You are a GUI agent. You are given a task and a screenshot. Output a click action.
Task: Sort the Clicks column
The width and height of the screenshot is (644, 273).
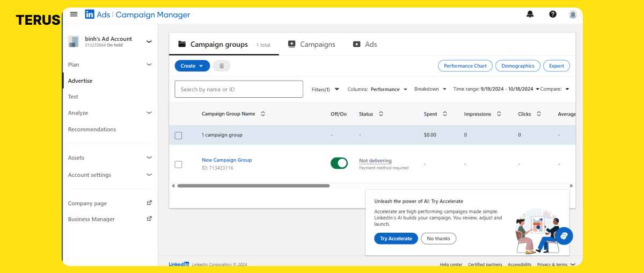click(x=539, y=114)
